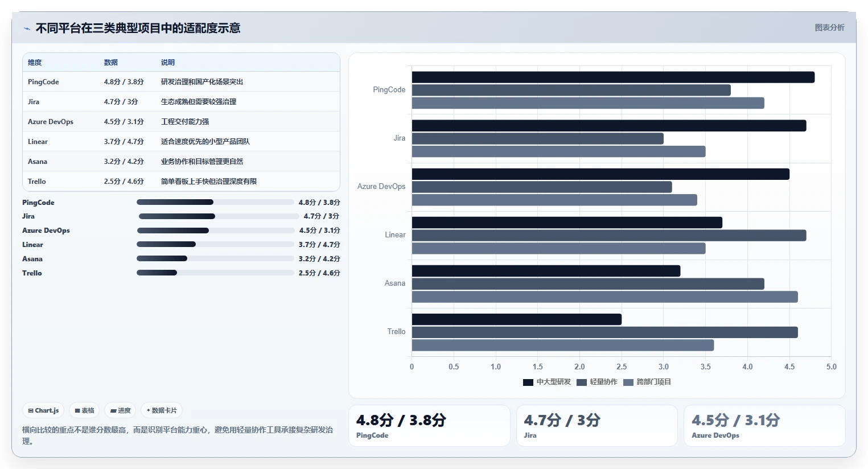Click the PingCode 轻量协作 chart bar
Image resolution: width=868 pixels, height=469 pixels.
pyautogui.click(x=571, y=90)
